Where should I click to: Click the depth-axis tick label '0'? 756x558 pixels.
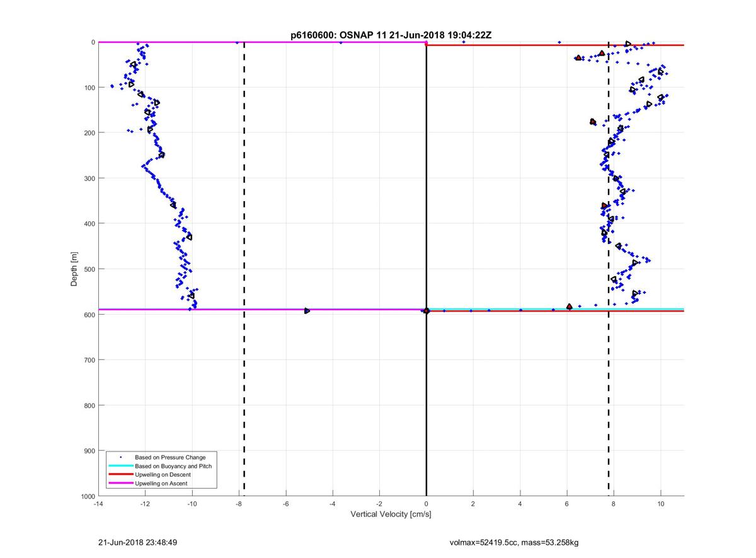tap(93, 42)
